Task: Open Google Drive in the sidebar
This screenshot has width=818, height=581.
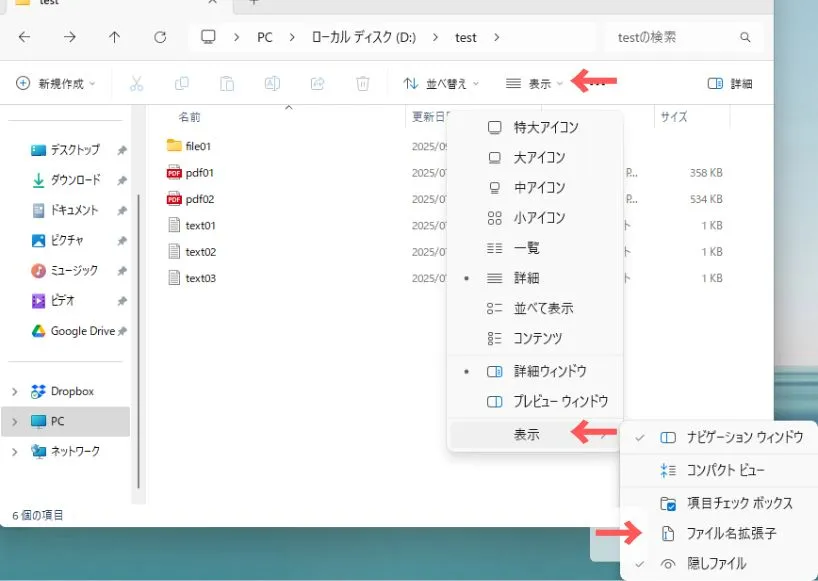Action: click(x=82, y=331)
